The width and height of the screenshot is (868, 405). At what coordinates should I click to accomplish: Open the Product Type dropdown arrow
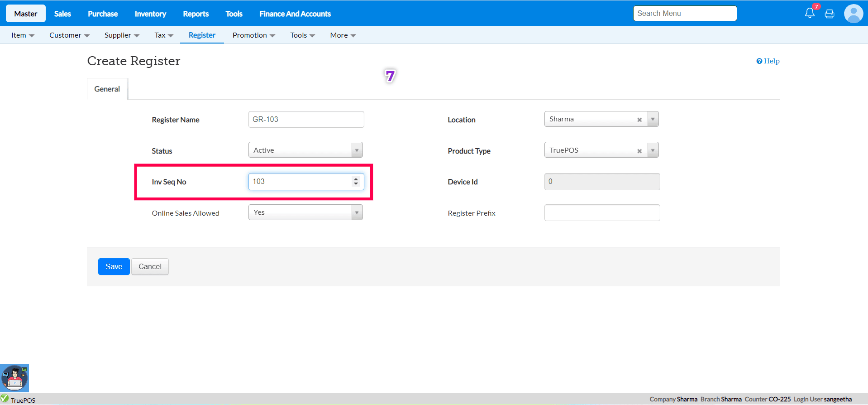pos(653,150)
